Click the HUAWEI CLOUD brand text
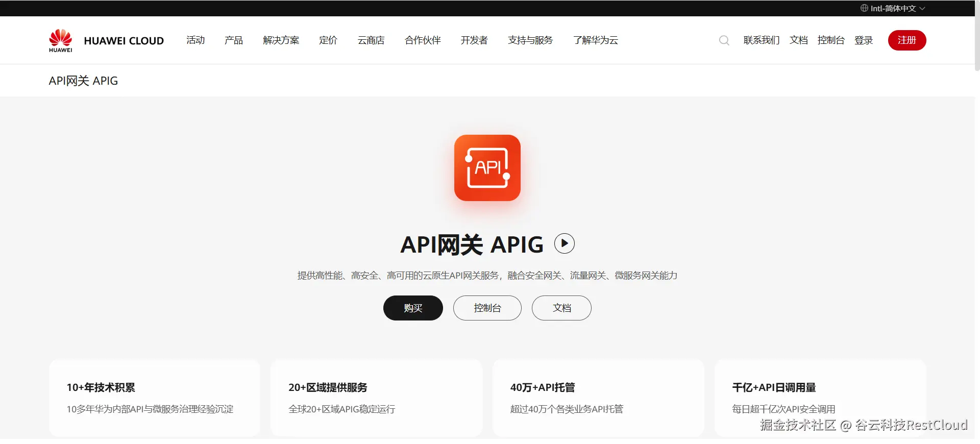The width and height of the screenshot is (980, 444). click(x=124, y=41)
